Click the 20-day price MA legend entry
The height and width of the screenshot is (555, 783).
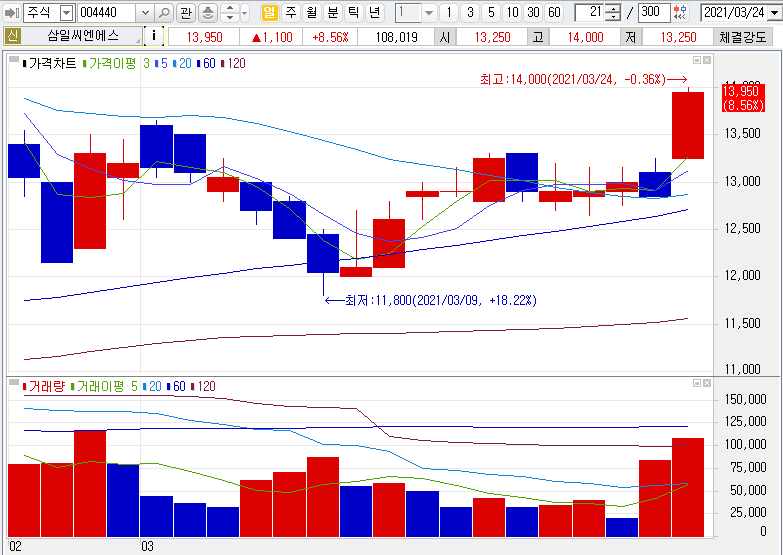(182, 63)
